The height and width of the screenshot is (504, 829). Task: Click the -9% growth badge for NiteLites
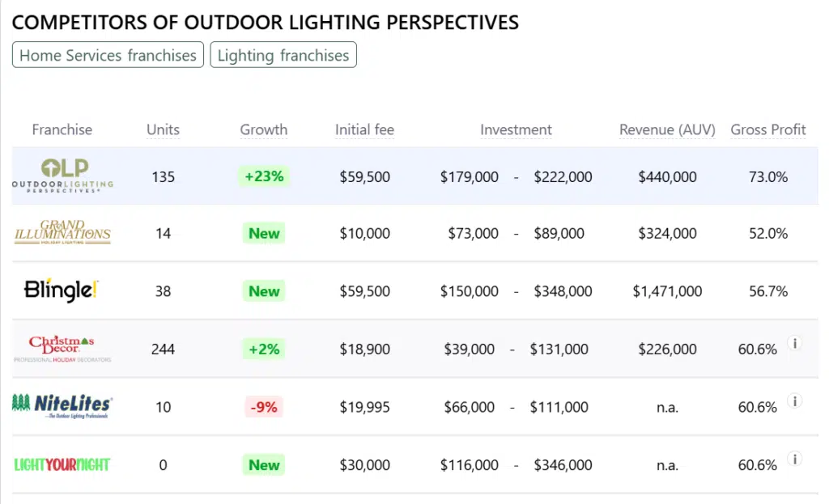tap(264, 407)
